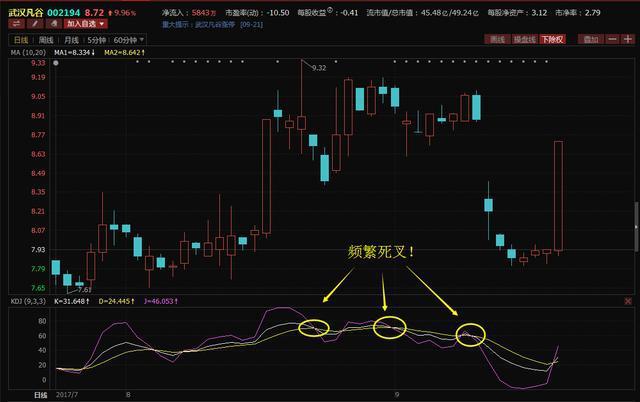Toggle the 下除权 ex-rights mode
The width and height of the screenshot is (640, 402).
click(x=552, y=39)
